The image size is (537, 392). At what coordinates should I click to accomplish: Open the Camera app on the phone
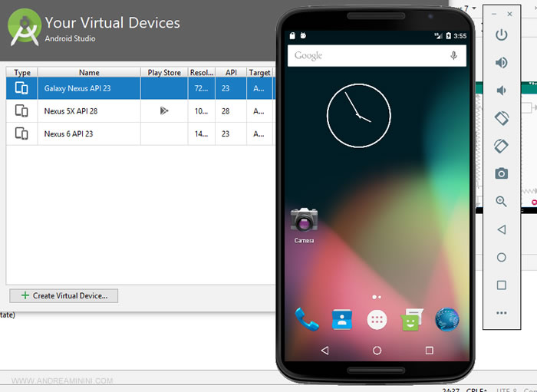coord(304,226)
